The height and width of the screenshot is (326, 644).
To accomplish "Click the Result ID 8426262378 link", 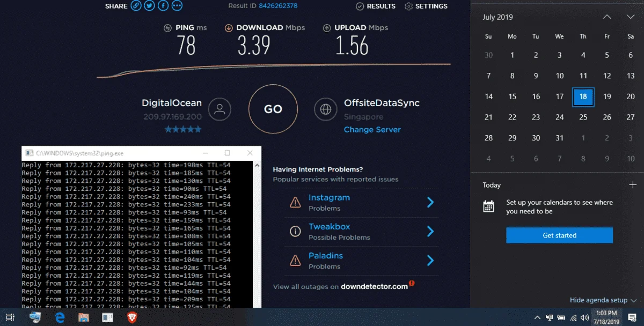I will click(278, 6).
